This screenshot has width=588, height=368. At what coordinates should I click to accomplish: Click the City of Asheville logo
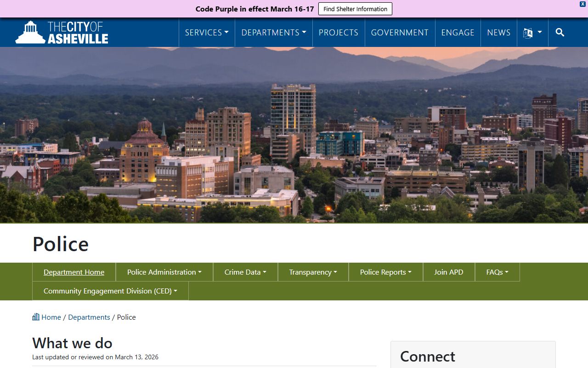[62, 32]
